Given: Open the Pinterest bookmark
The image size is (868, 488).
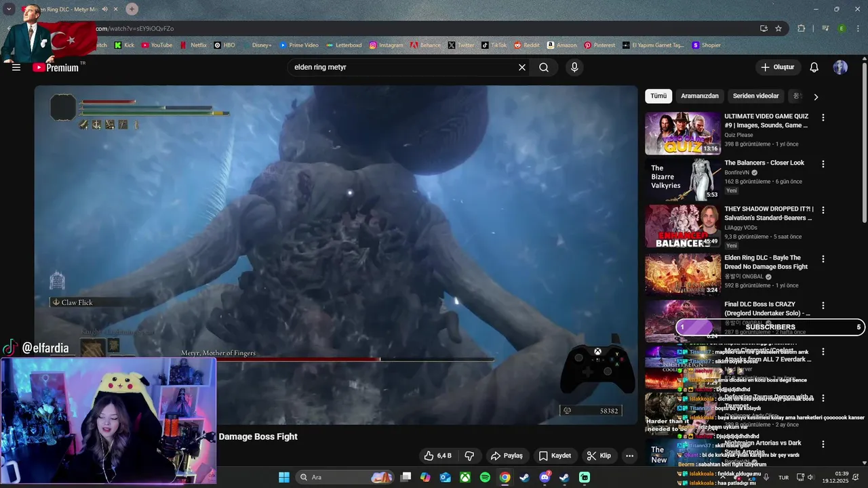Looking at the screenshot, I should [x=599, y=45].
